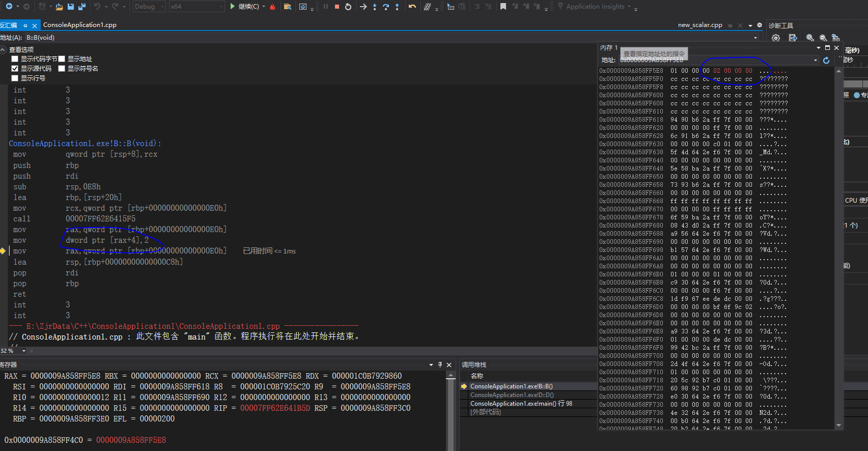The width and height of the screenshot is (868, 451).
Task: Zoom in on diagnostic tools timeline
Action: tap(810, 38)
